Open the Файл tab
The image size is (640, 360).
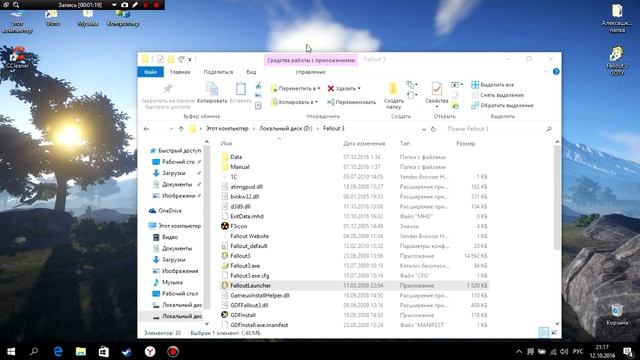(x=151, y=72)
